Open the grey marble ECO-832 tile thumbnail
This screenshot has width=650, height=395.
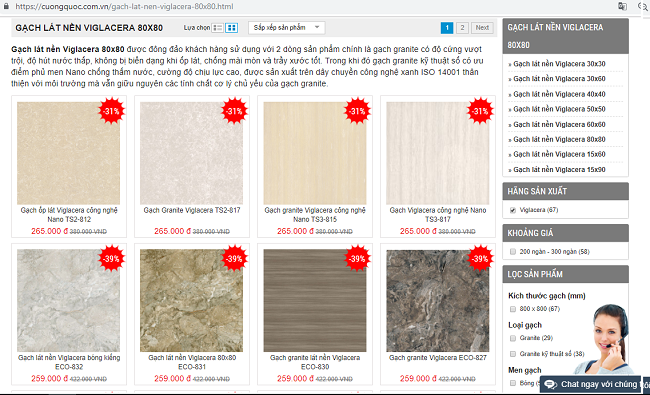pos(68,300)
